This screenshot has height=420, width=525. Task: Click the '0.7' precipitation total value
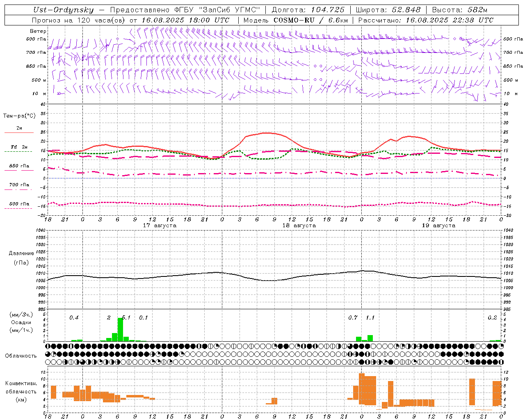353,317
